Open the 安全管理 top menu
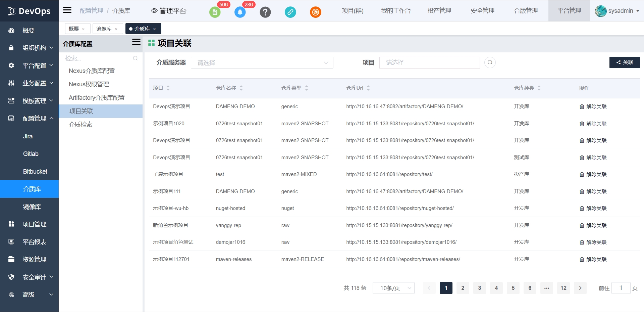 click(x=482, y=11)
